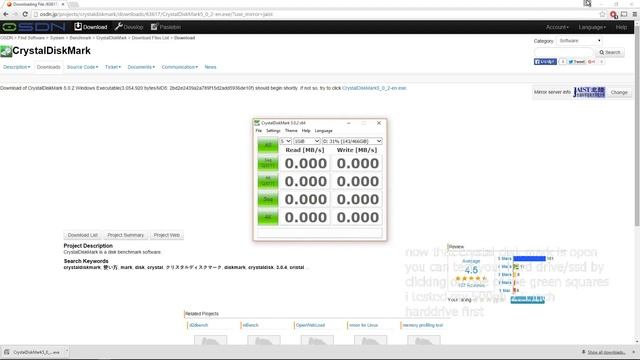Open the OpenWebLoad related project link
This screenshot has width=640, height=360.
[x=310, y=325]
